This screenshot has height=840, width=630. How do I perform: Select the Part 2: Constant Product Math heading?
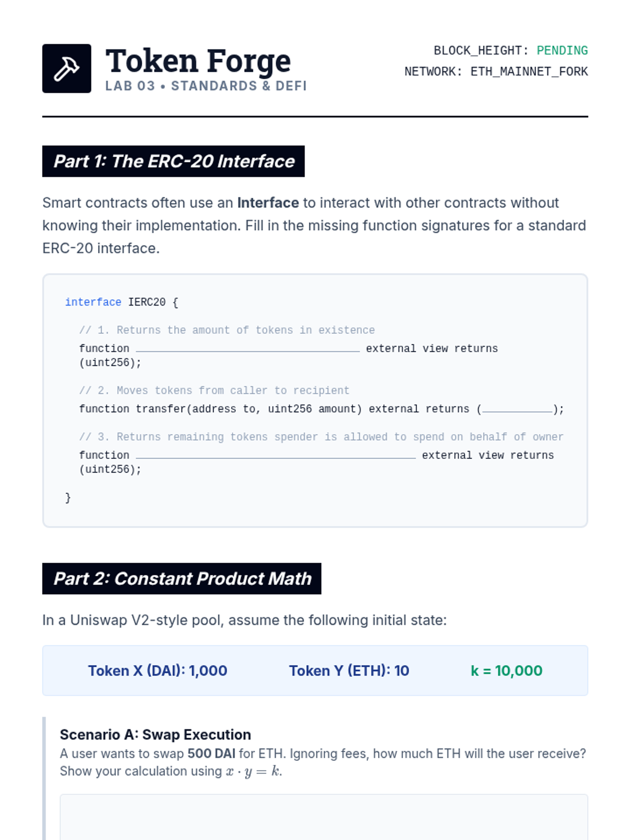[182, 579]
